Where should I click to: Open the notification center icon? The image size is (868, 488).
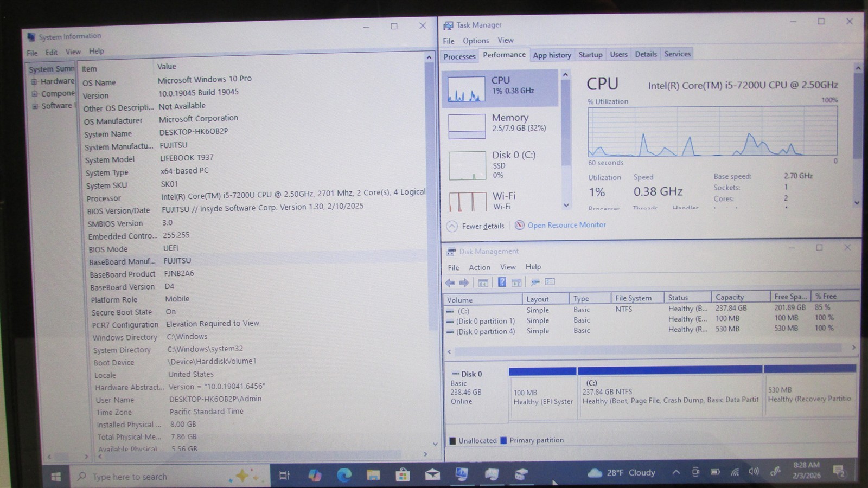839,471
